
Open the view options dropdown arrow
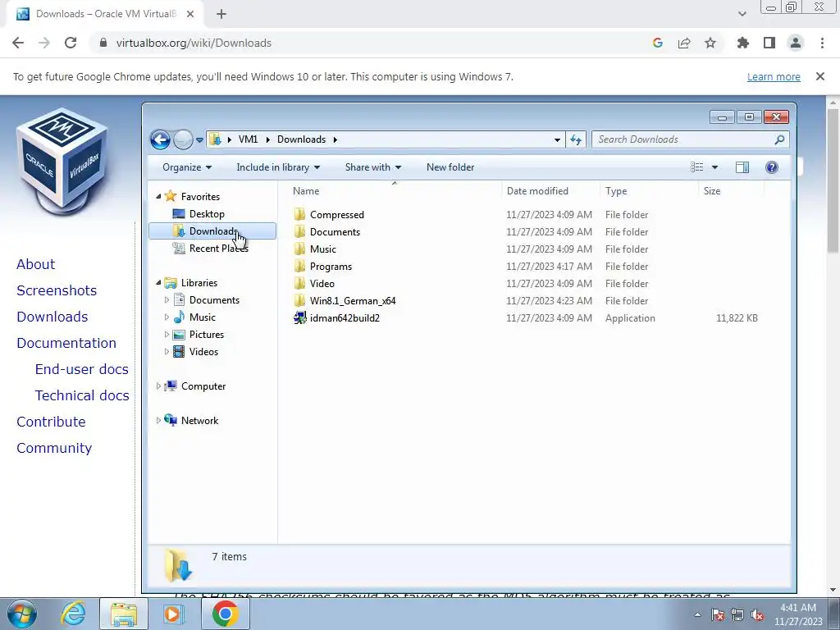pyautogui.click(x=714, y=167)
